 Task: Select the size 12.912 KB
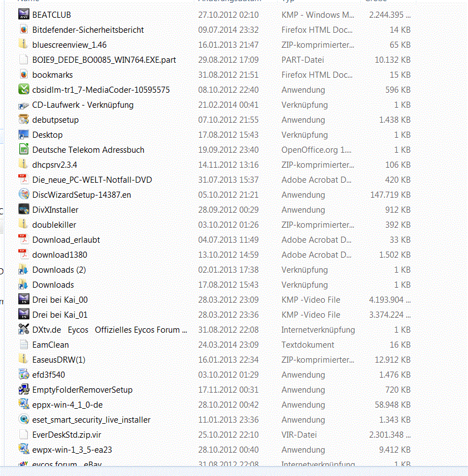[x=392, y=360]
